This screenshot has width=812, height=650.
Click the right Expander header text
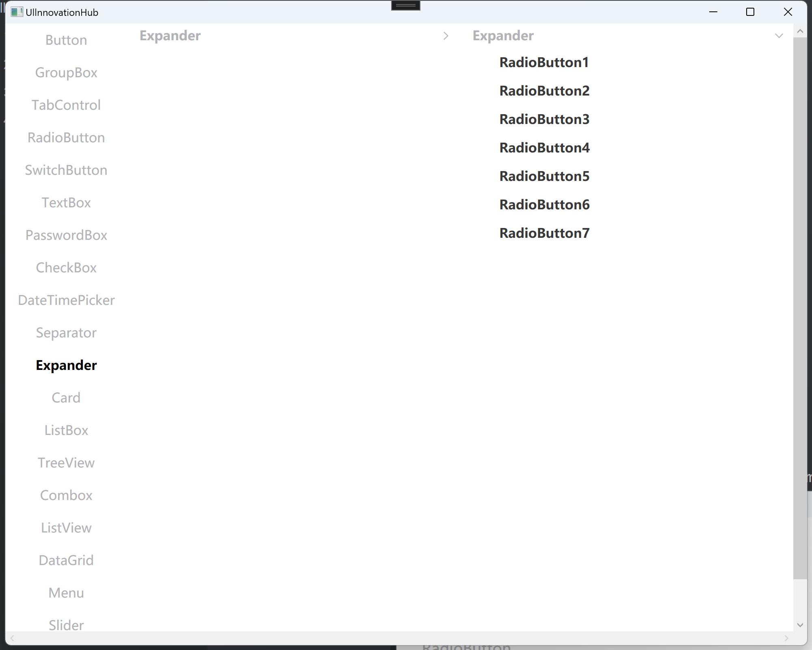503,36
